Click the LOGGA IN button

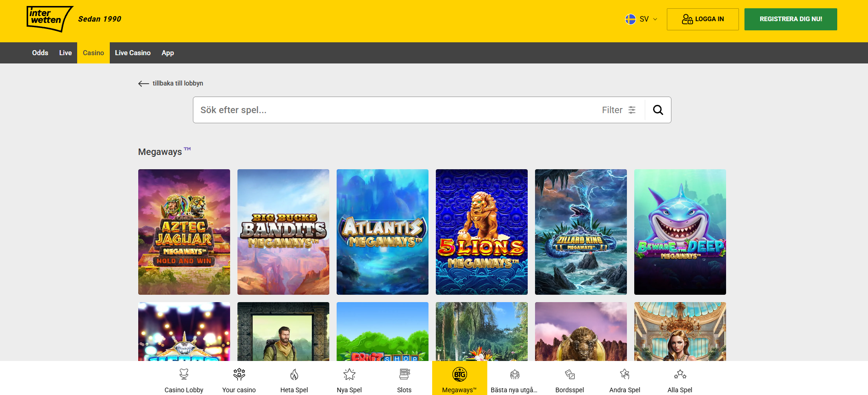[x=703, y=19]
